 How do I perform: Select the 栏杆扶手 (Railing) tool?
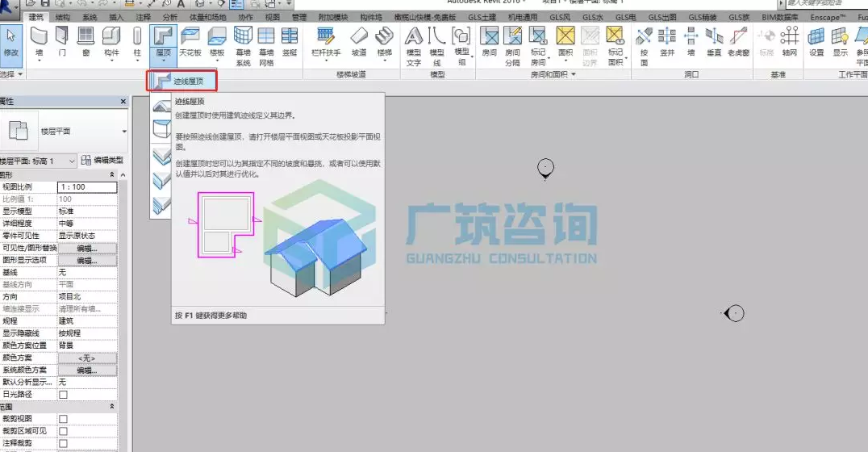click(x=326, y=42)
